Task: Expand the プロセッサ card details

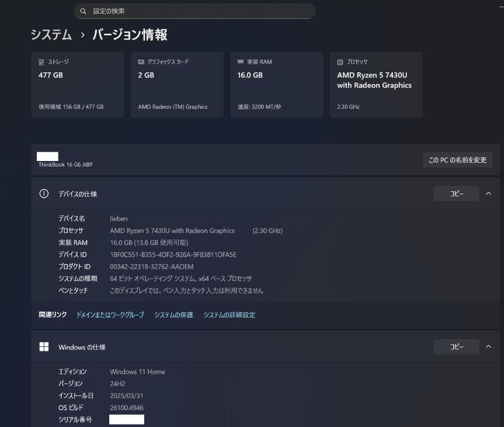Action: (x=376, y=84)
